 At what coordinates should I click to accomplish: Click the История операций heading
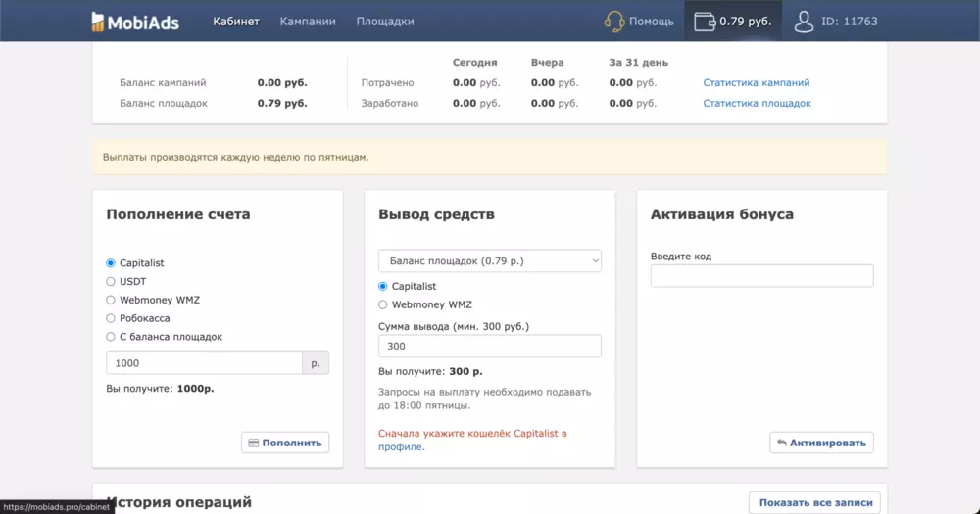click(x=179, y=503)
